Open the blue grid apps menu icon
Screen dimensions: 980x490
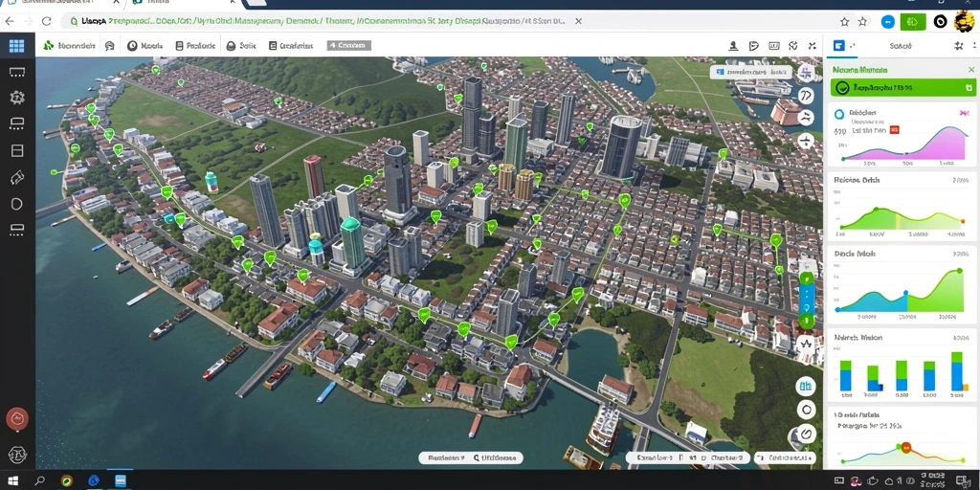pos(17,46)
